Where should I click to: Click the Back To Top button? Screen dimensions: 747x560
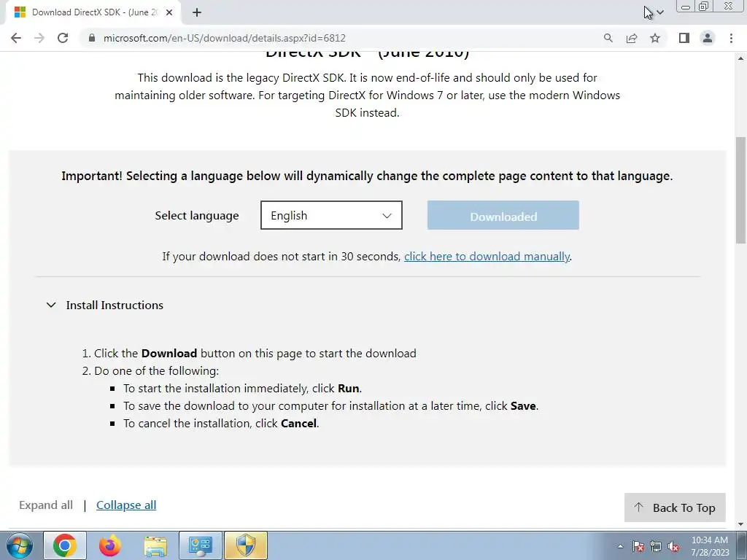click(x=675, y=507)
